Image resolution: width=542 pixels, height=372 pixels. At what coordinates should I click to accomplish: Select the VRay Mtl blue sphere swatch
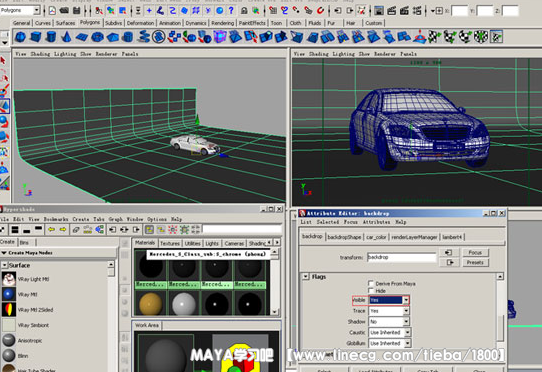click(9, 294)
